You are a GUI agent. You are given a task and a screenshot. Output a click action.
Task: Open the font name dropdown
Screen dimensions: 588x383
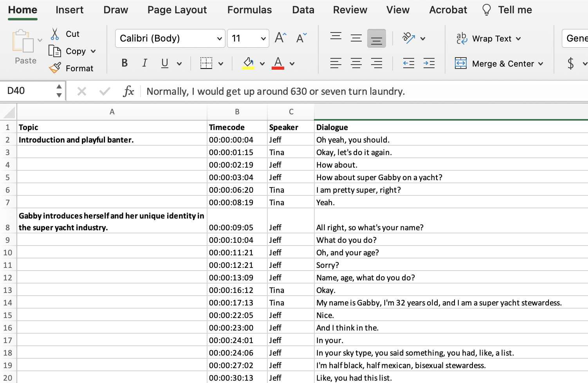point(220,38)
